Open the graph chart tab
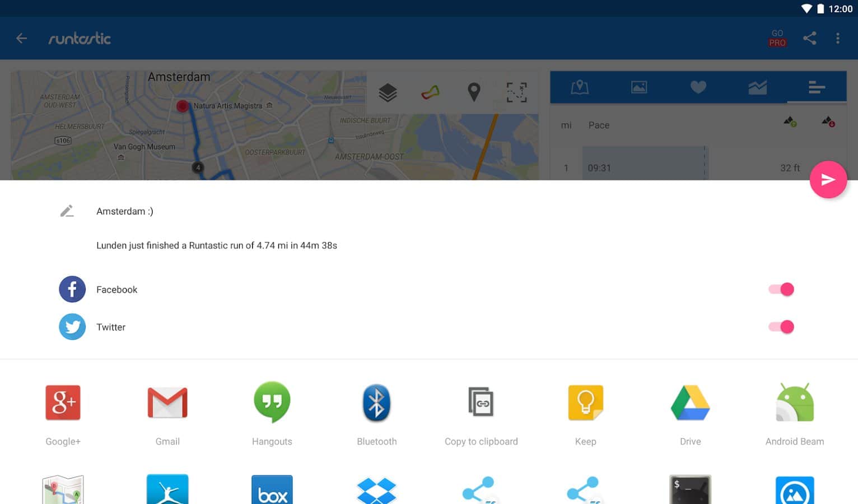Viewport: 858px width, 504px height. click(x=757, y=87)
